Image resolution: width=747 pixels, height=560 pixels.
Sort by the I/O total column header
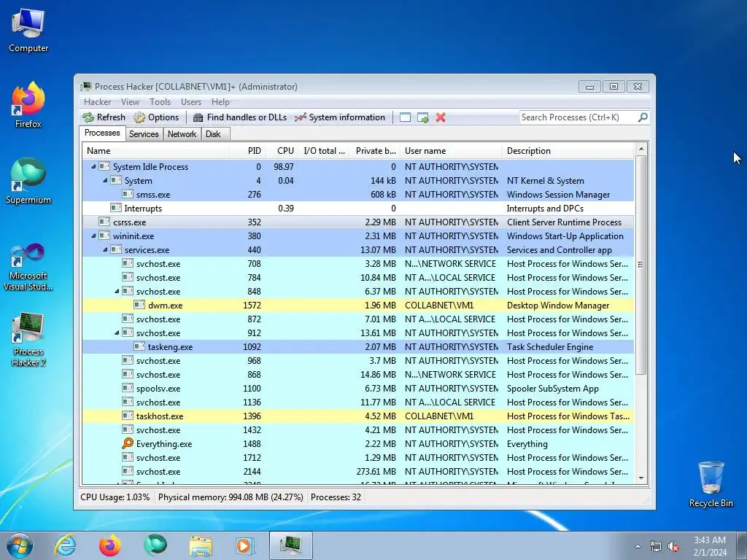[x=324, y=150]
